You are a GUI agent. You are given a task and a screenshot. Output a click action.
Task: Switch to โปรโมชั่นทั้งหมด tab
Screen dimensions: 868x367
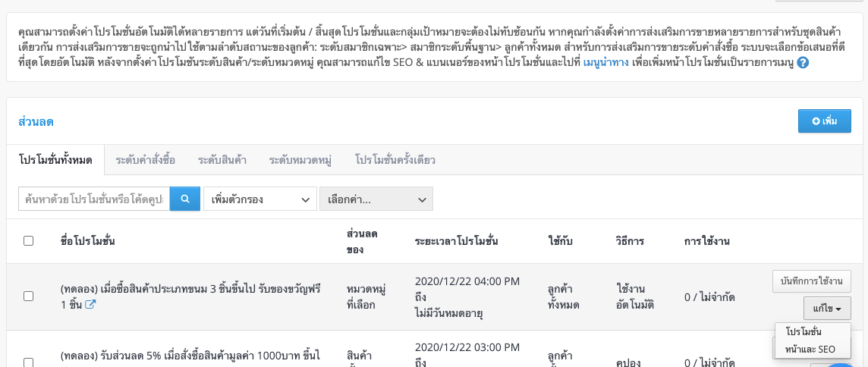tap(55, 161)
